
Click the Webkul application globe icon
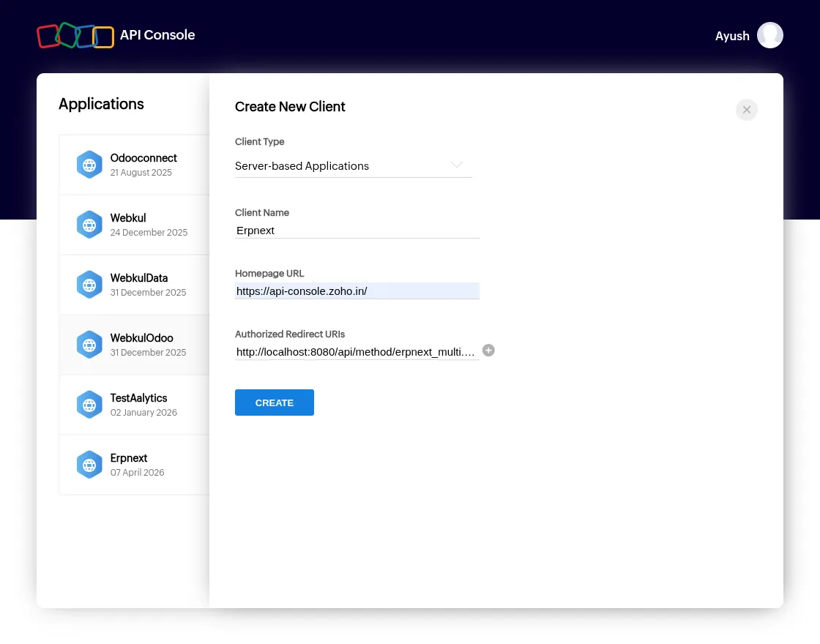click(89, 225)
